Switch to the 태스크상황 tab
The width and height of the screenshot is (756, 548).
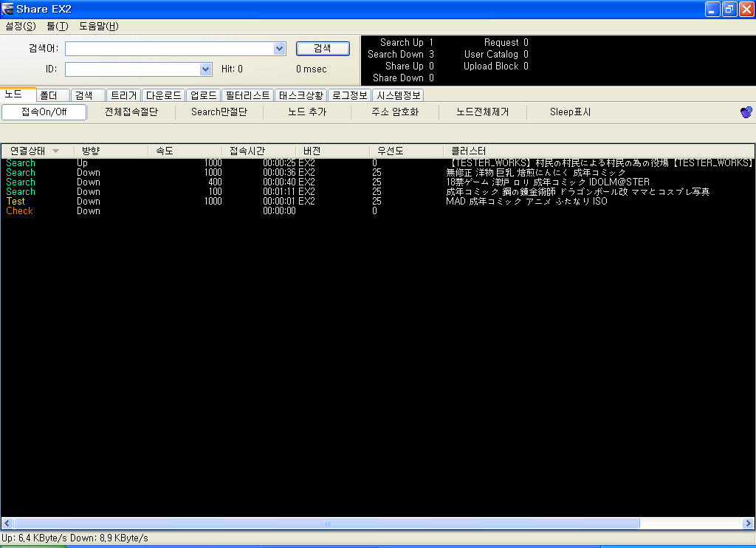[301, 95]
